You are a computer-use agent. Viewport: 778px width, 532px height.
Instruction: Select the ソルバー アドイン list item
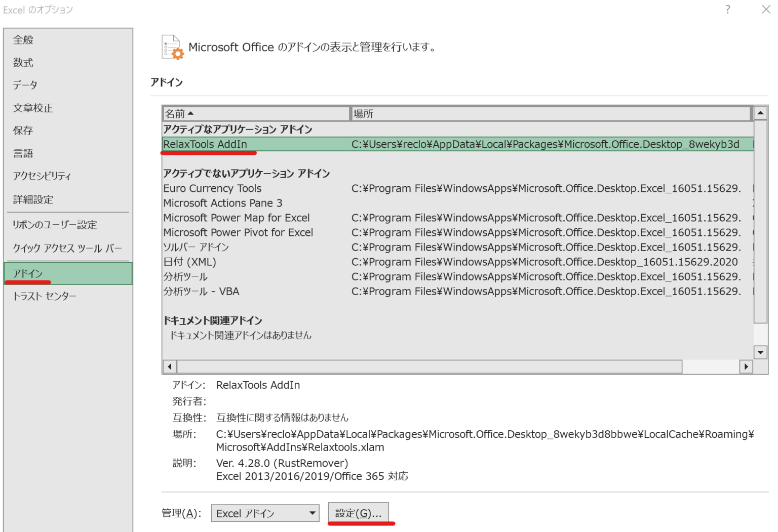[x=196, y=247]
